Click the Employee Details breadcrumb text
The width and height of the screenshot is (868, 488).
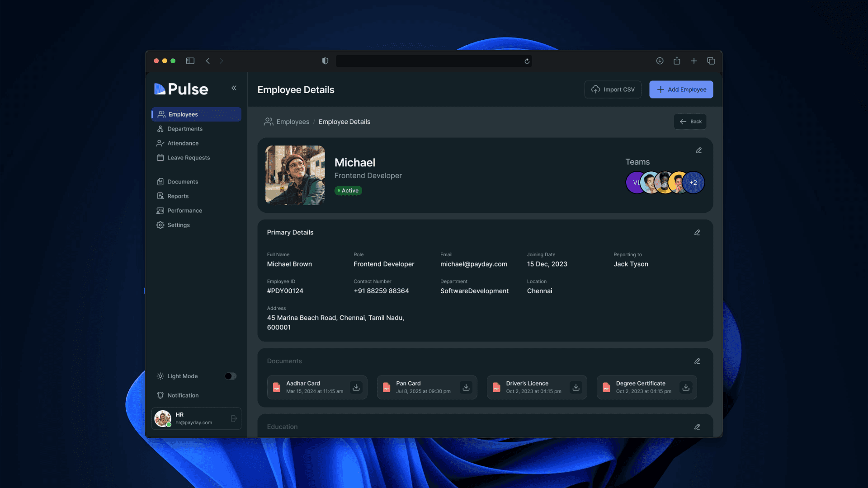344,122
